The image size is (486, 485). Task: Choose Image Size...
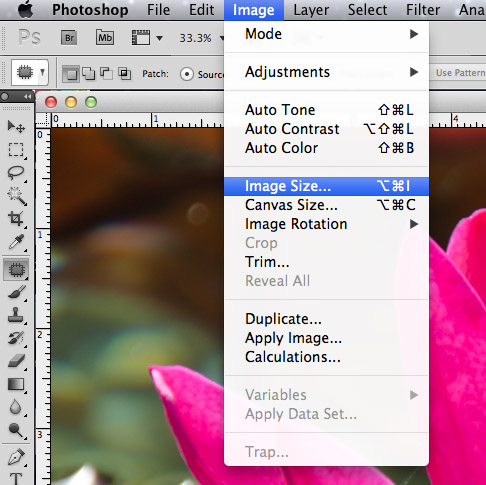coord(327,186)
